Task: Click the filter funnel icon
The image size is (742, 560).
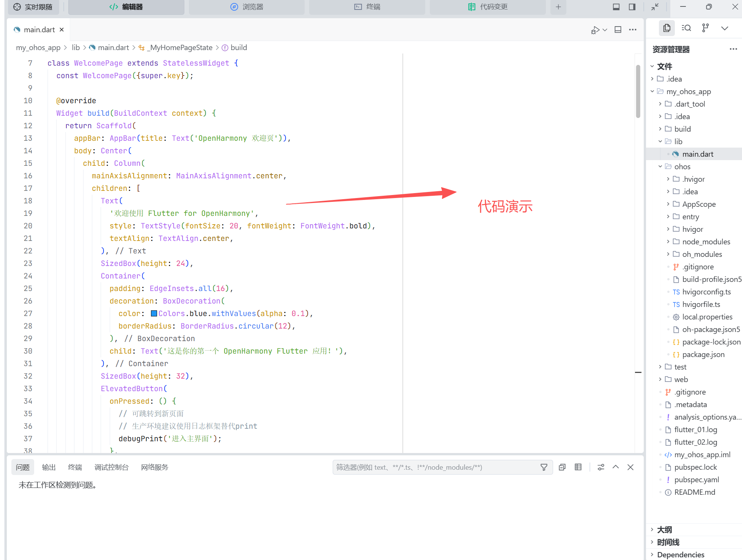Action: [x=544, y=467]
